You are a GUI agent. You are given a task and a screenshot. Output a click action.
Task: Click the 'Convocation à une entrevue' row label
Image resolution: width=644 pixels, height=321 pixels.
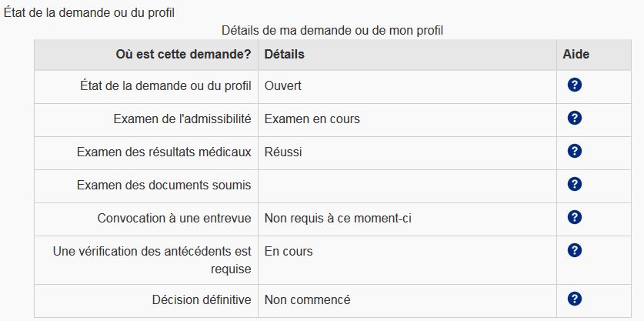point(174,218)
